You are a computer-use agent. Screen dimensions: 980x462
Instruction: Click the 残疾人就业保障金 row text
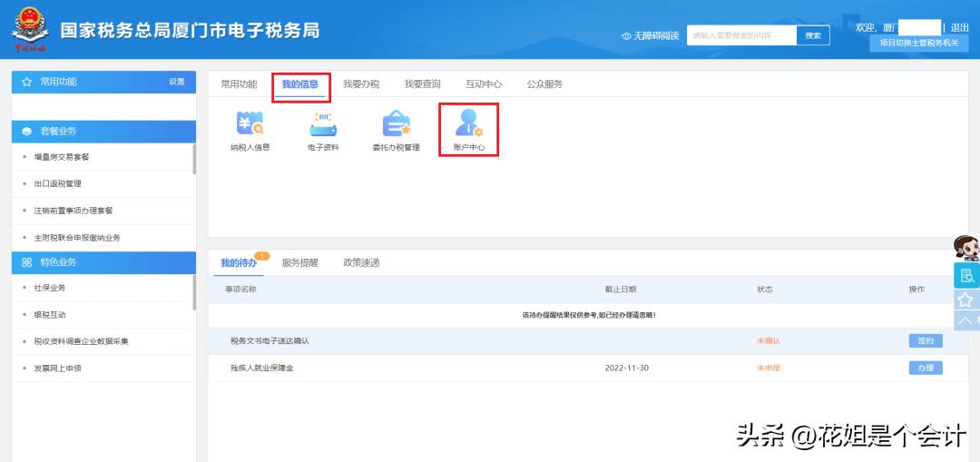262,368
